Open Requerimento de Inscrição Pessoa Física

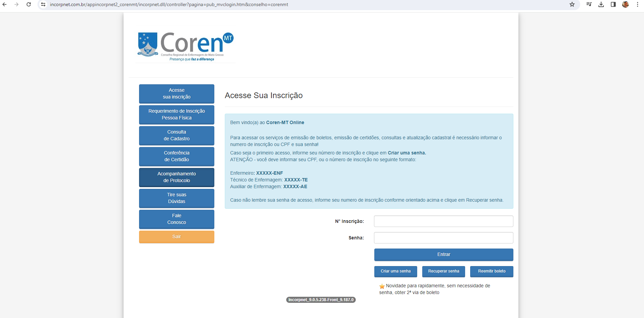click(x=177, y=115)
